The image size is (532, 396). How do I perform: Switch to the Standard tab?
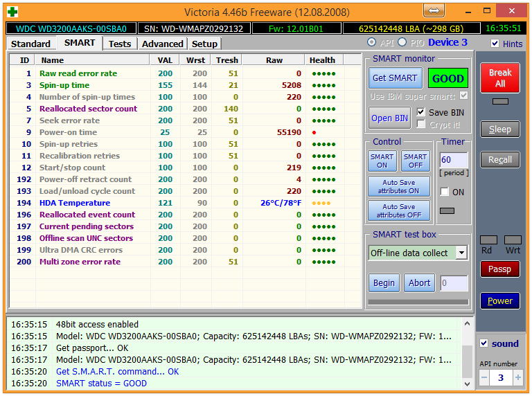coord(30,44)
